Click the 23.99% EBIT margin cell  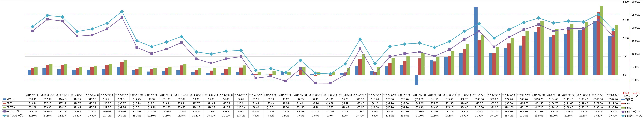click(122, 112)
